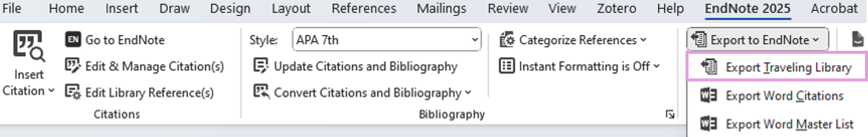Expand the Insert Citation dropdown arrow
This screenshot has width=868, height=137.
51,91
